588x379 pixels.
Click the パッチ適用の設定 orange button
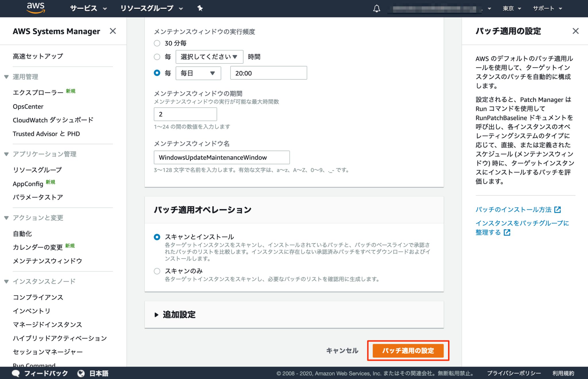pos(408,351)
